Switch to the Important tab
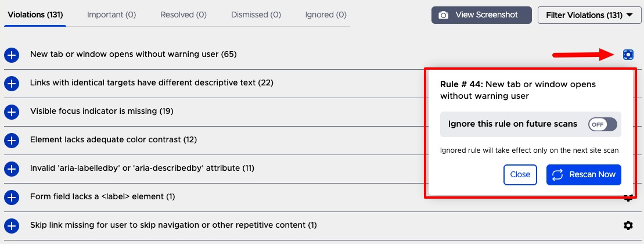The image size is (644, 244). [111, 15]
